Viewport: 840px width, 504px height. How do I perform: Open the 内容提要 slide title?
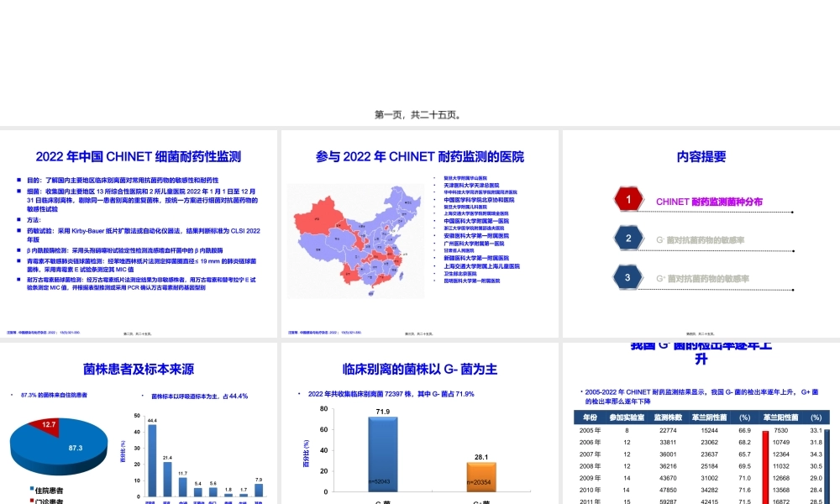point(701,156)
